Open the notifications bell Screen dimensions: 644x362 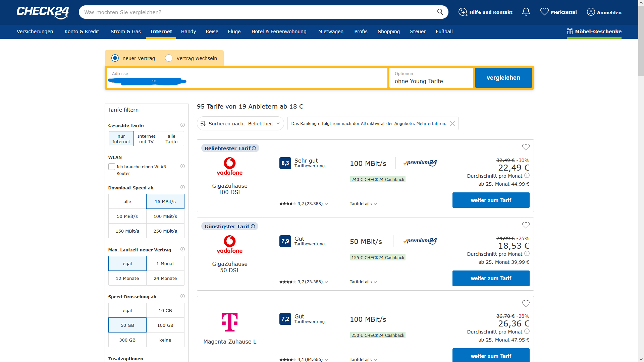[x=526, y=12]
